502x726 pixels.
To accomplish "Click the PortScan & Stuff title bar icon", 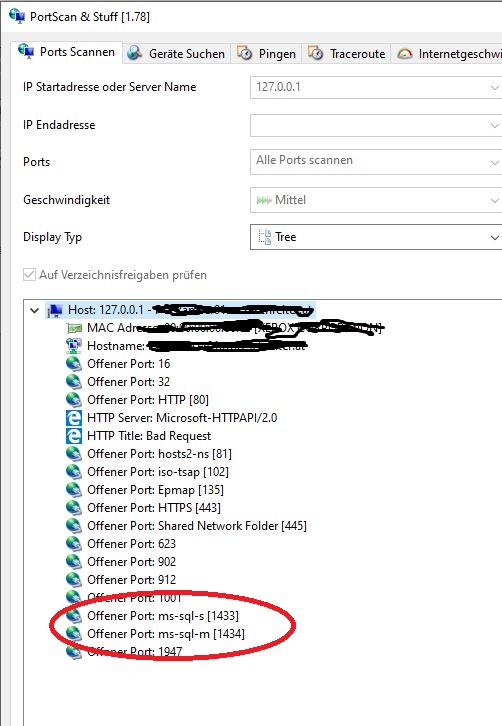I will tap(17, 16).
